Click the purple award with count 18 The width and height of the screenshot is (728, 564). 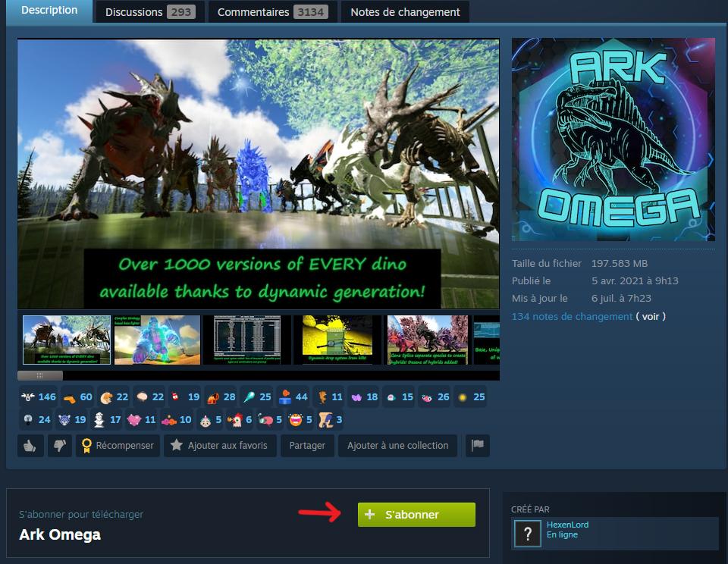tap(365, 397)
